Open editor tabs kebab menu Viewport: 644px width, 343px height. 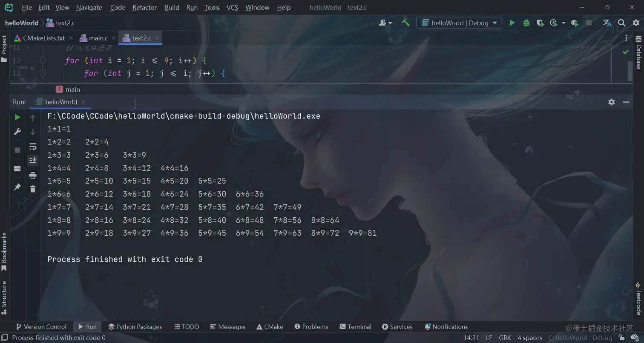pos(626,38)
